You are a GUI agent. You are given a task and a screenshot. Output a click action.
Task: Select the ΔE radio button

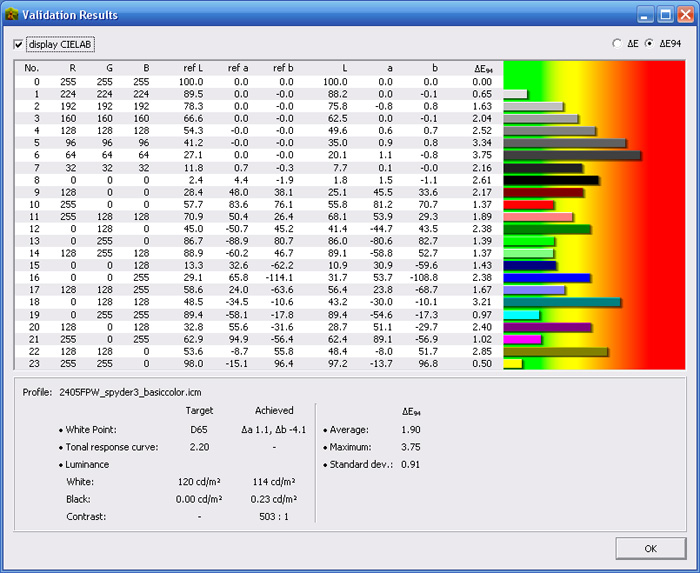(x=617, y=44)
